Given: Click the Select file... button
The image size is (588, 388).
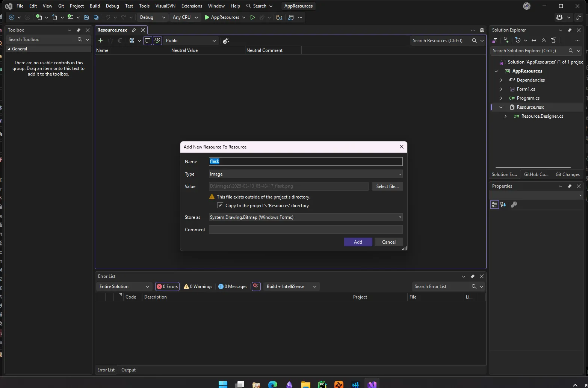Looking at the screenshot, I should tap(387, 186).
